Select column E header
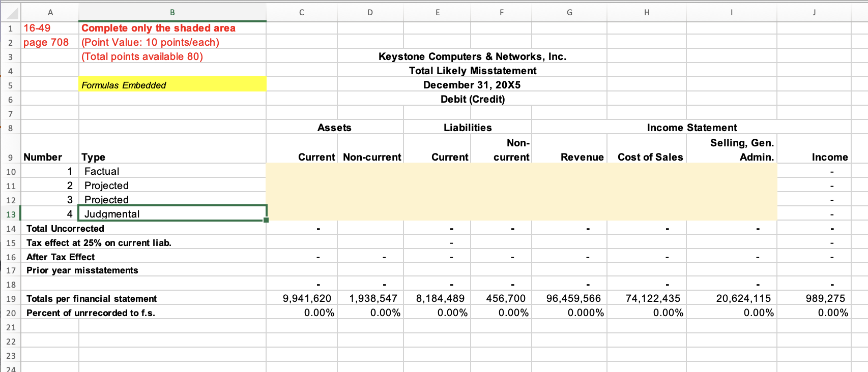Screen dimensions: 868x372 pyautogui.click(x=437, y=12)
